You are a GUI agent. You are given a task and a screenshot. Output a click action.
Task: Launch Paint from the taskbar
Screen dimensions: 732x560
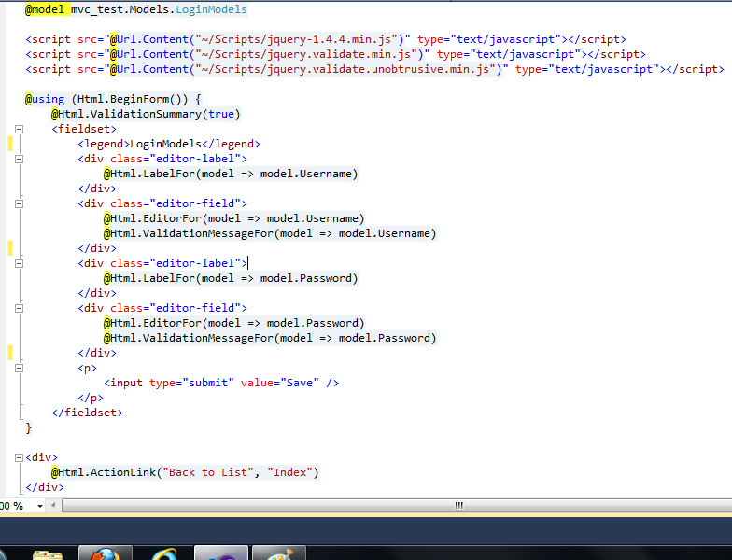point(279,553)
